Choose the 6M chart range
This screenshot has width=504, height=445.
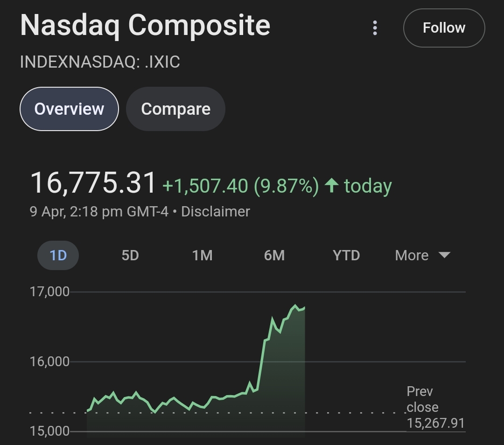[x=274, y=255]
